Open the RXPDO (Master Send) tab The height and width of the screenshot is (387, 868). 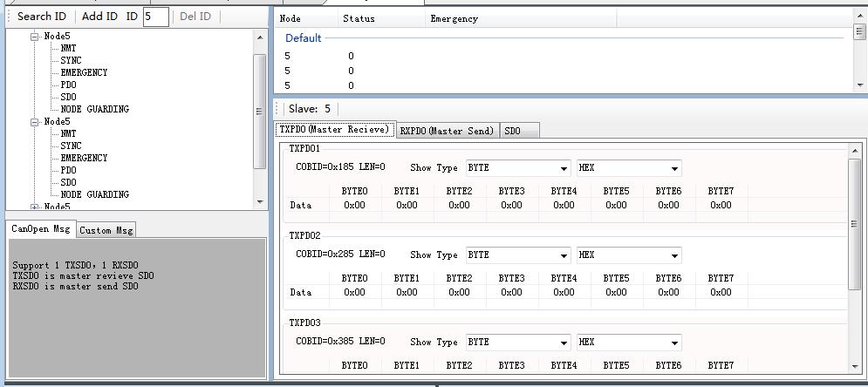click(447, 131)
